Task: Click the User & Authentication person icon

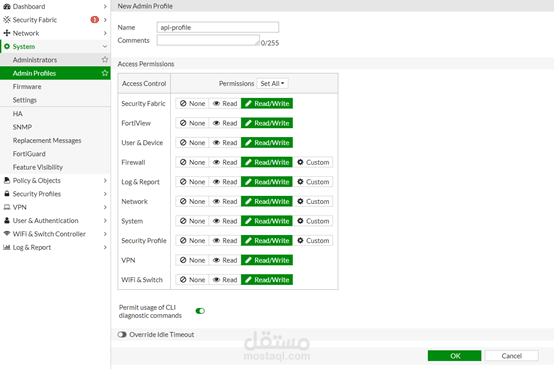Action: [7, 221]
